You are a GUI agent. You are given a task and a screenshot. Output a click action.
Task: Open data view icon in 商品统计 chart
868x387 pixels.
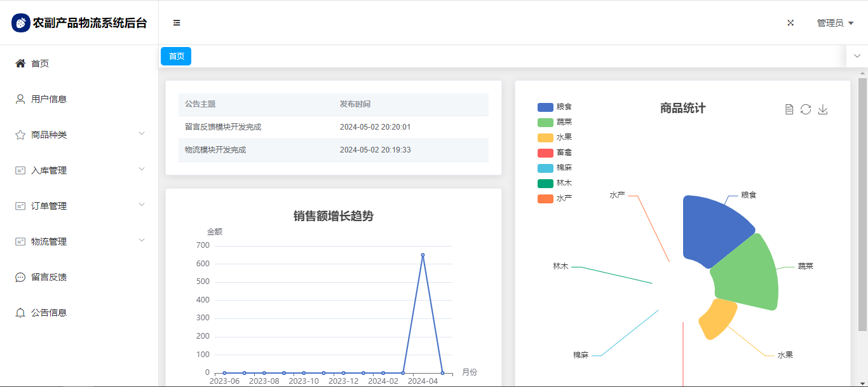click(789, 109)
